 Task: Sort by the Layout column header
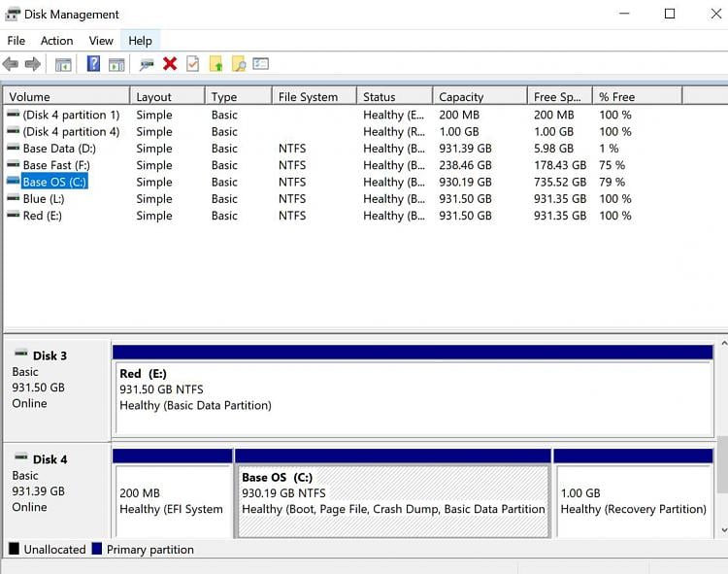pos(168,96)
